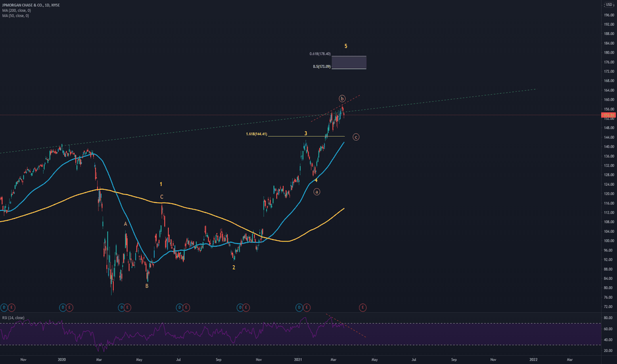The width and height of the screenshot is (617, 364).
Task: Click the corrective wave 'B' label
Action: click(147, 286)
